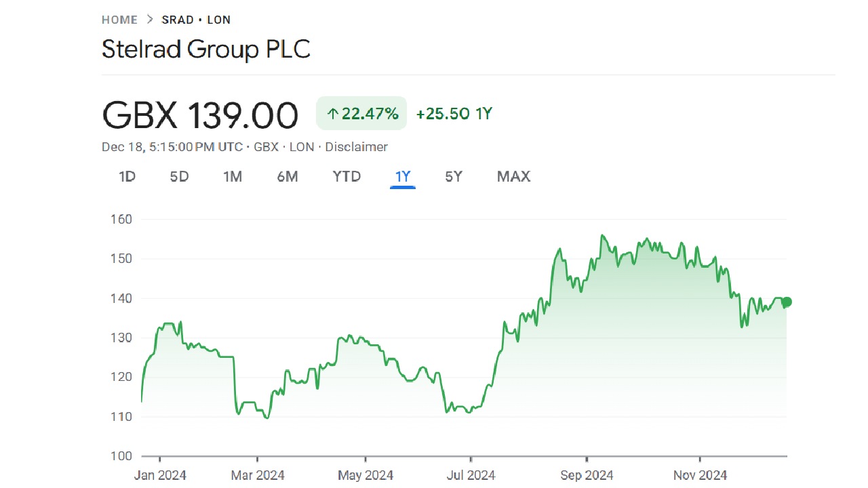Click the Jul 2024 axis label
Image resolution: width=868 pixels, height=488 pixels.
pyautogui.click(x=471, y=475)
